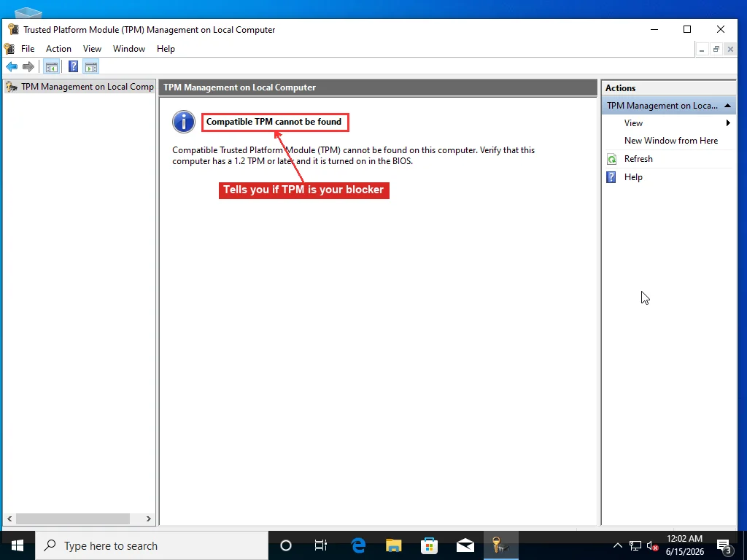Click the blue information icon
The image size is (747, 560).
click(x=183, y=122)
